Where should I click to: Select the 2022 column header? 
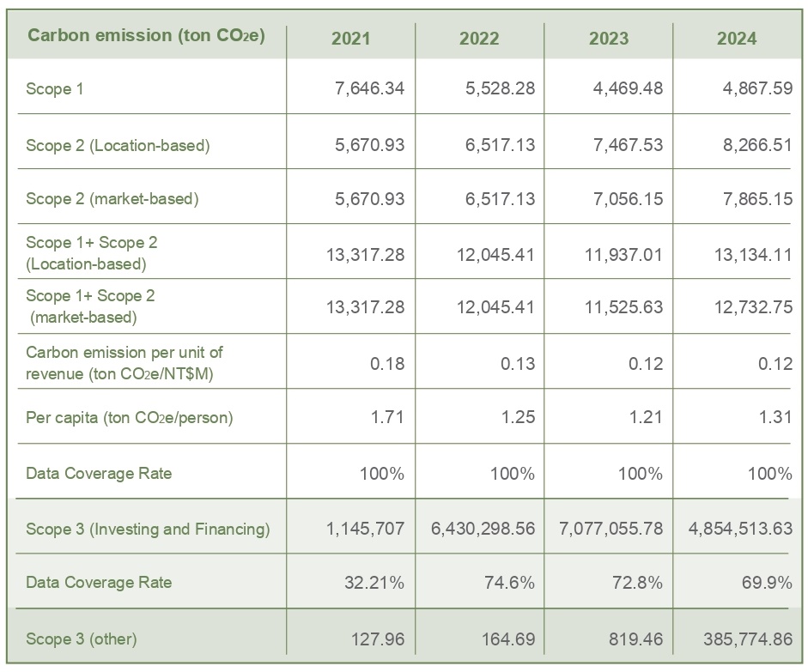tap(479, 39)
